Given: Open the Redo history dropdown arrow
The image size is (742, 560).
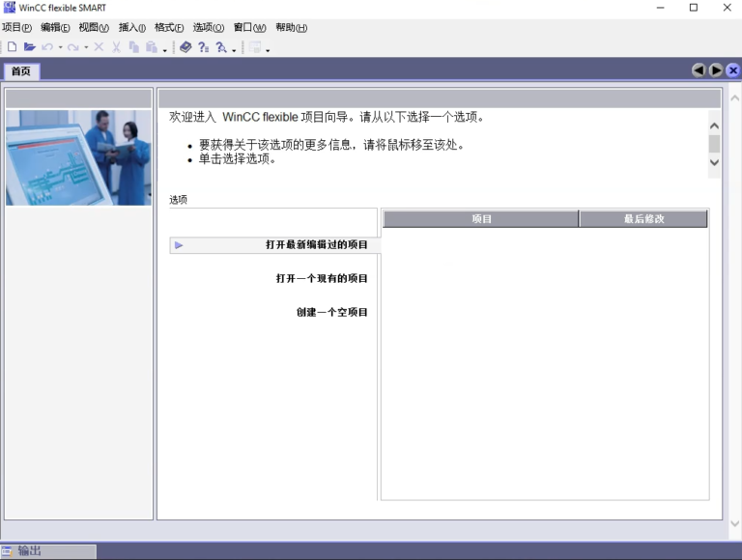Looking at the screenshot, I should pyautogui.click(x=86, y=47).
